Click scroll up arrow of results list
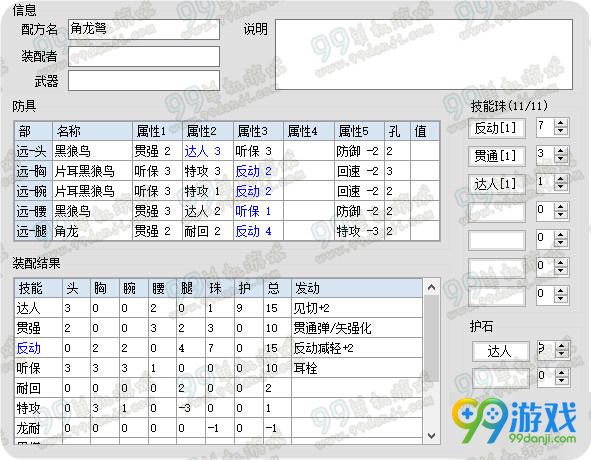This screenshot has height=460, width=591. point(432,287)
